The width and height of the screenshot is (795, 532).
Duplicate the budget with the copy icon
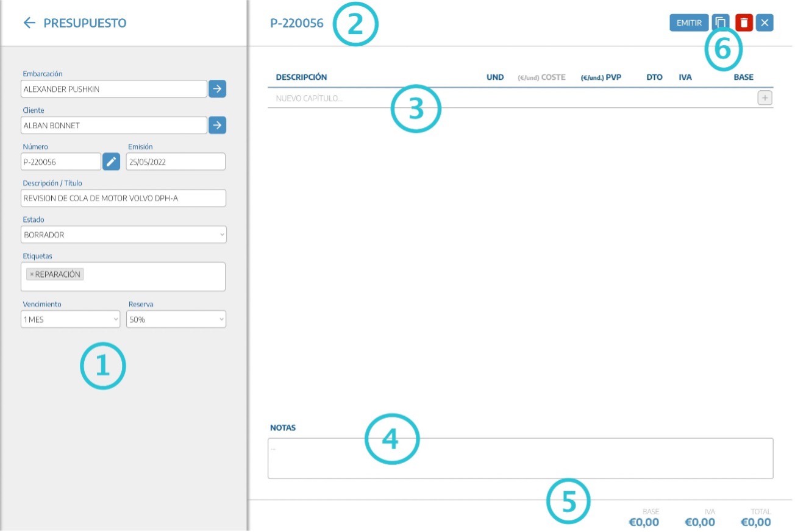tap(720, 23)
